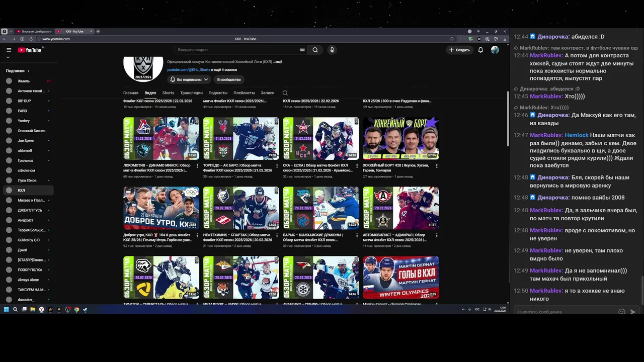Click the browser address bar URL
644x362 pixels.
point(56,39)
